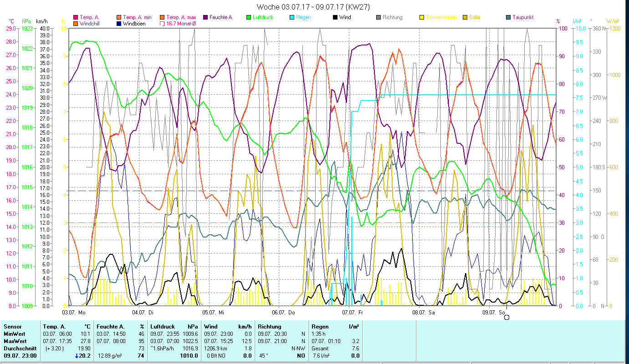Click the maximum temperature value 27.8
Viewport: 629px width, 364px height.
[85, 341]
